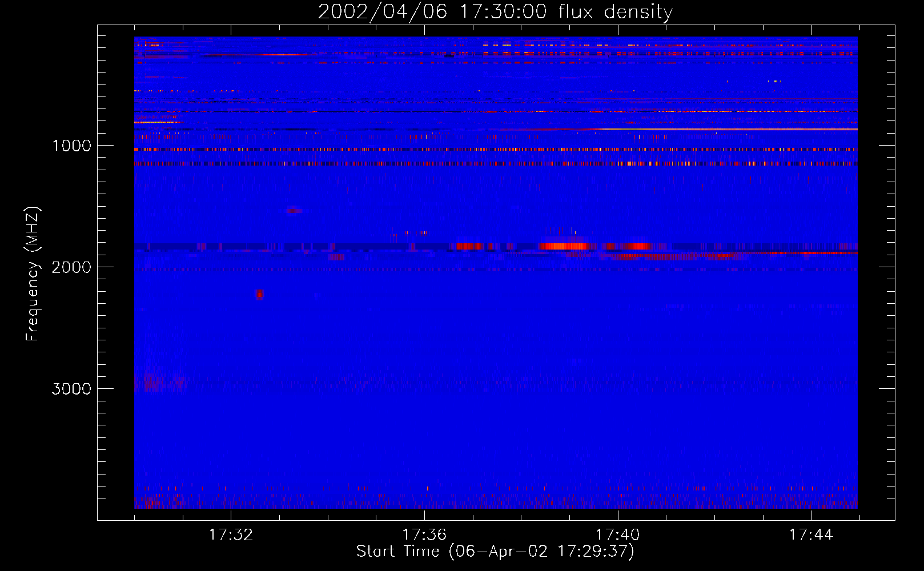Click the 17:32 time tick label
Viewport: 924px width, 571px height.
pyautogui.click(x=231, y=535)
